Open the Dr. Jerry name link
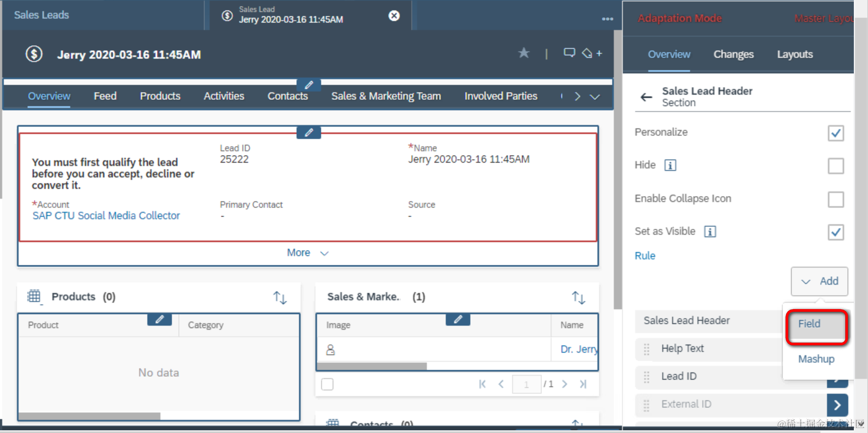Viewport: 868px width, 433px height. pyautogui.click(x=579, y=349)
